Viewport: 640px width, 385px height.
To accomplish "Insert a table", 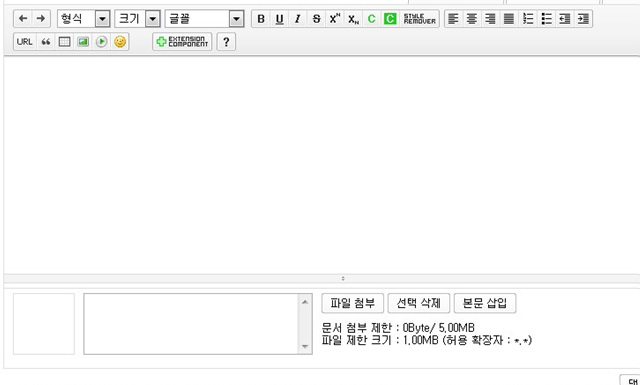I will coord(64,42).
